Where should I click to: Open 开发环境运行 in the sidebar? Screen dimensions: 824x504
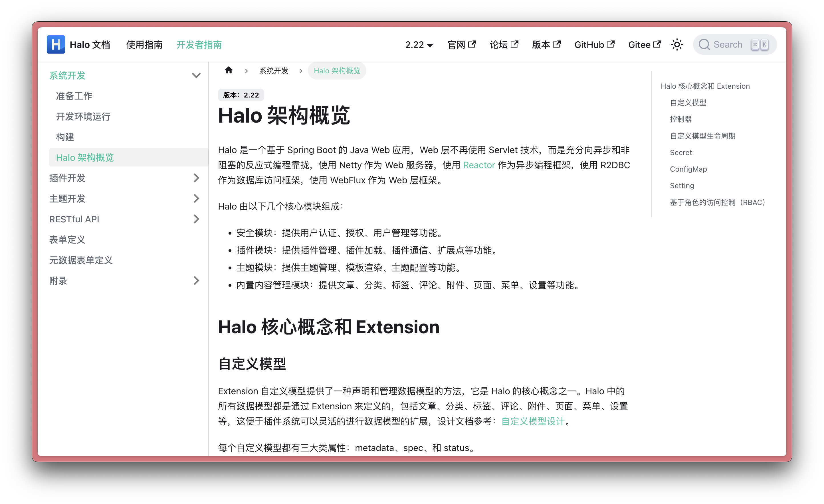(83, 116)
